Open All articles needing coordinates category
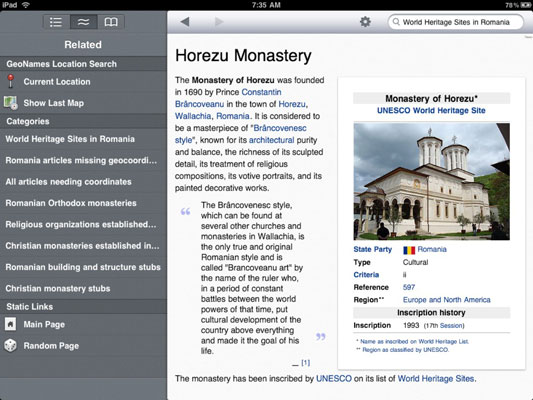The image size is (533, 400). coord(83,182)
